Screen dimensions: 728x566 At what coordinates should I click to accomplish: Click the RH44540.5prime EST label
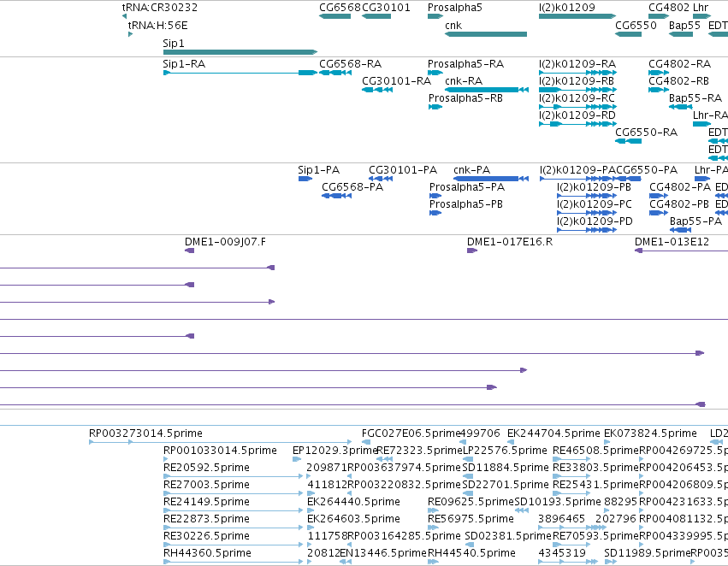(x=471, y=553)
